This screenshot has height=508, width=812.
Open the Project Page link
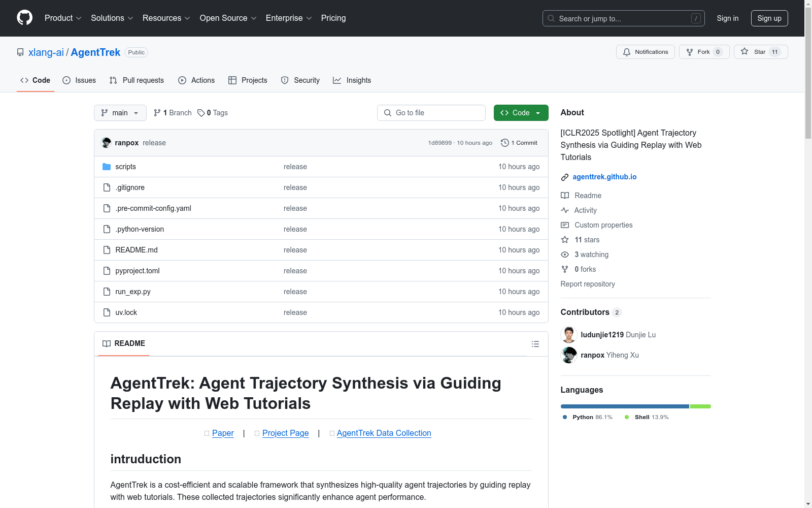[x=285, y=433]
